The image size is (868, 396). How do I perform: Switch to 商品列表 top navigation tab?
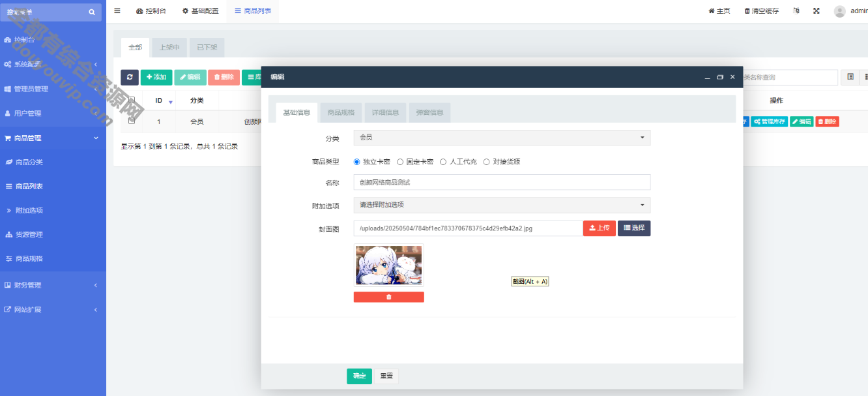[x=253, y=11]
